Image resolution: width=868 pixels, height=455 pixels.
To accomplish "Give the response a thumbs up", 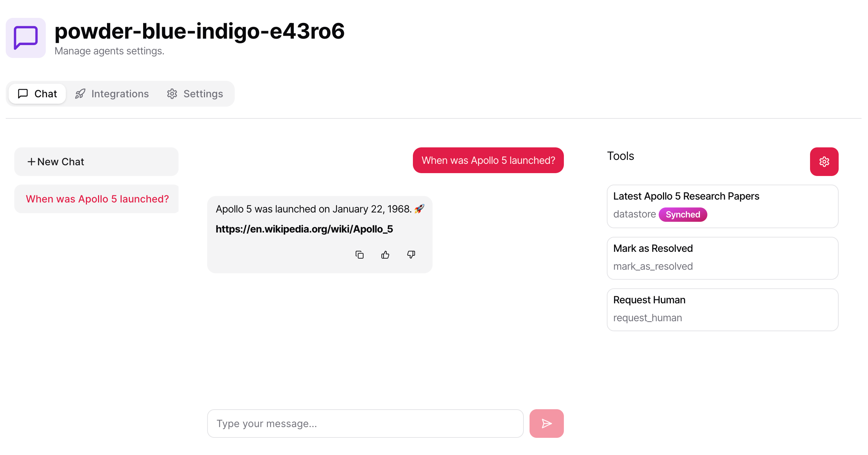I will coord(385,255).
